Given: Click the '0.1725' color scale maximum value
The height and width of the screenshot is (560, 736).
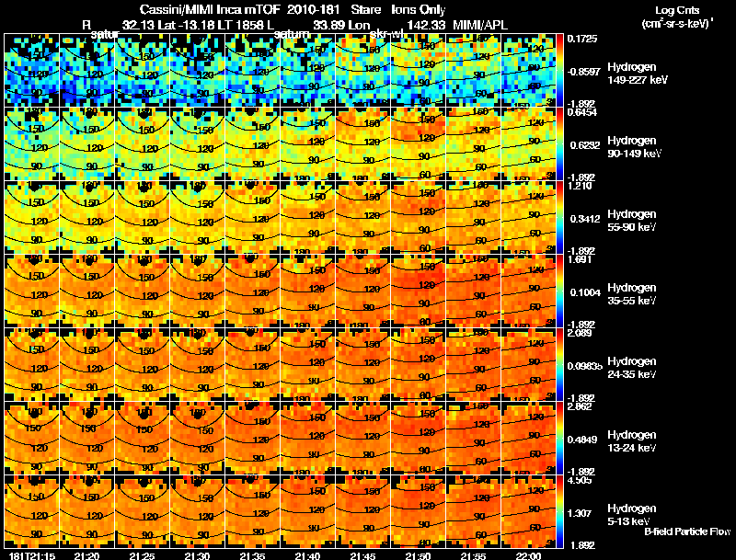Looking at the screenshot, I should (x=582, y=39).
